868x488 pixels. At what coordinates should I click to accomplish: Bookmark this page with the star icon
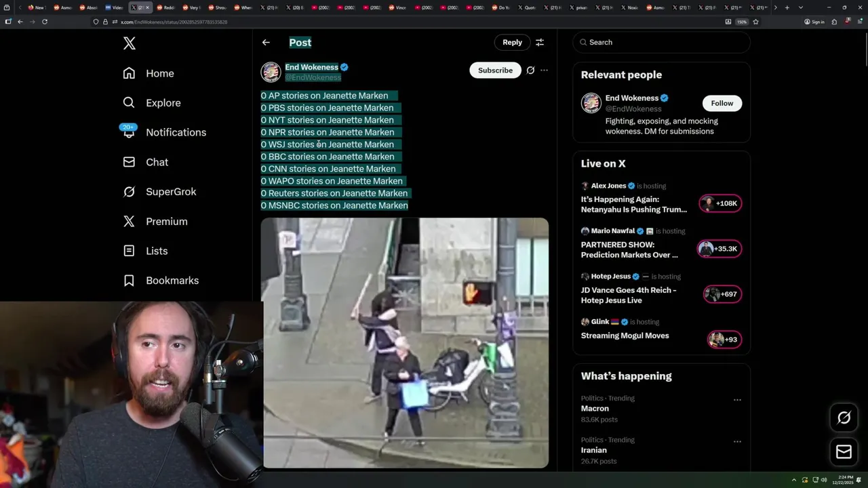coord(755,22)
